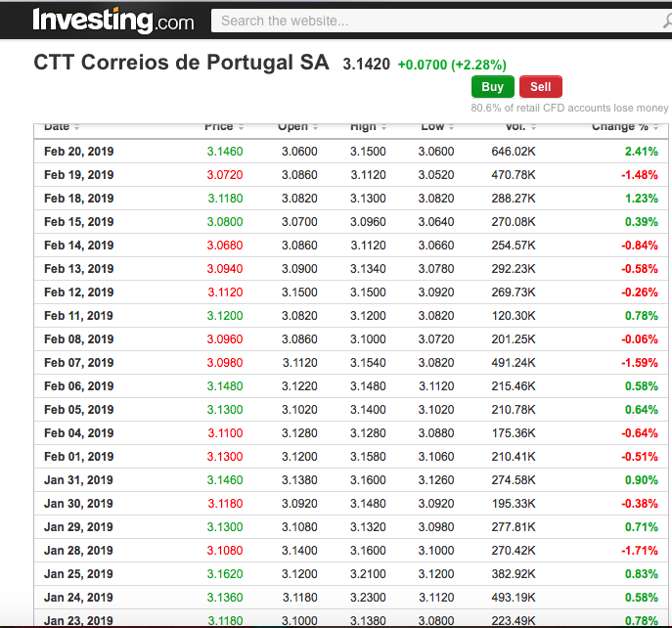Click the green Buy button
Screen dimensions: 672x628
coord(492,87)
